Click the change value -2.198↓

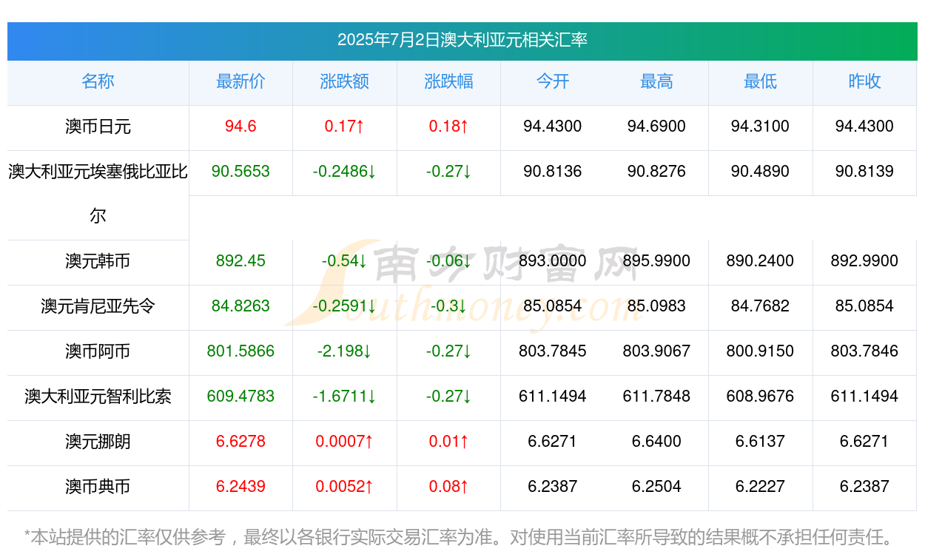344,351
